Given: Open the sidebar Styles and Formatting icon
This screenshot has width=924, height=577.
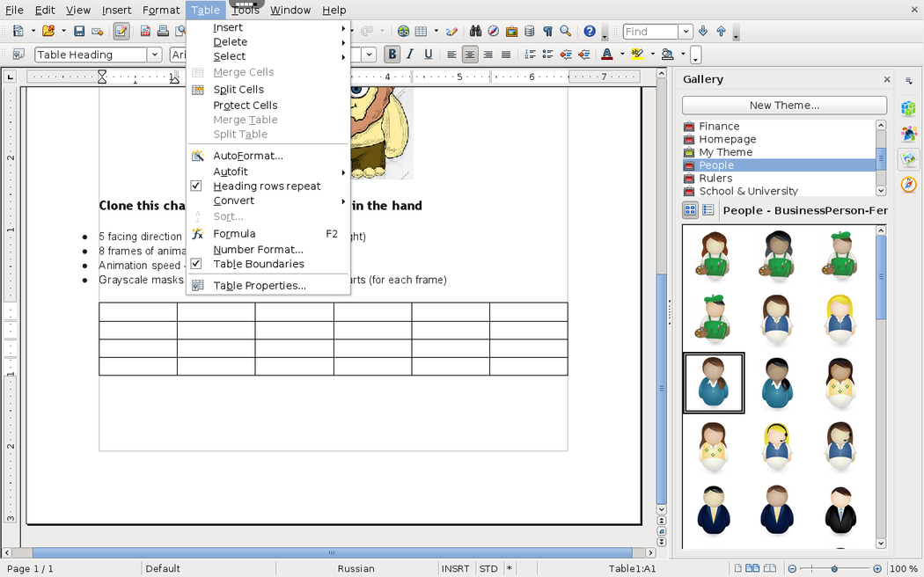Looking at the screenshot, I should tap(908, 135).
